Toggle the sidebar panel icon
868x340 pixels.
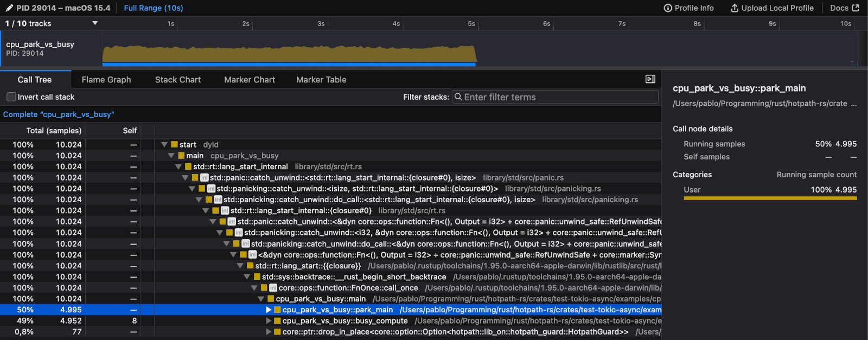650,79
